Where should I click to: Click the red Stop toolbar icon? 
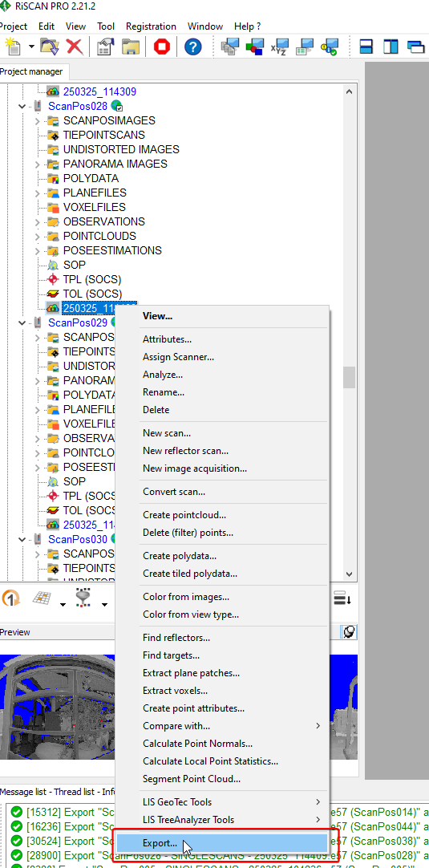point(162,47)
